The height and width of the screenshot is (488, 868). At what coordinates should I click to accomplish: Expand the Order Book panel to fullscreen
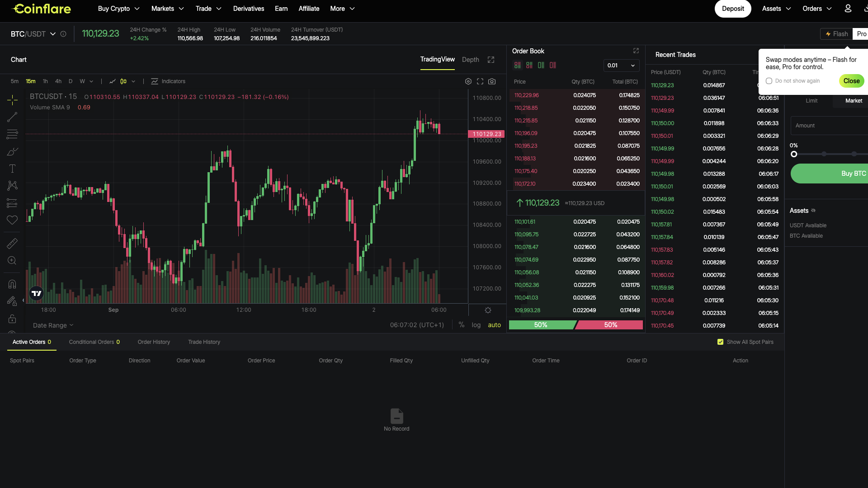click(636, 51)
